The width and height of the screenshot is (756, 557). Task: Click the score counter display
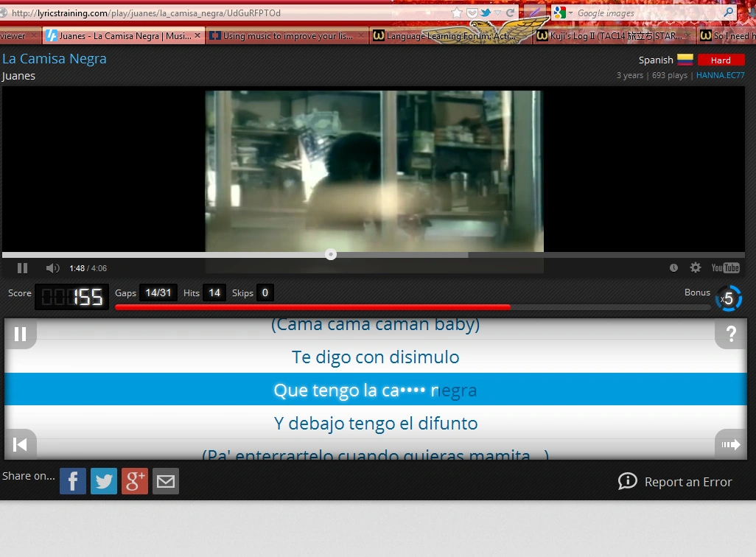pos(71,297)
